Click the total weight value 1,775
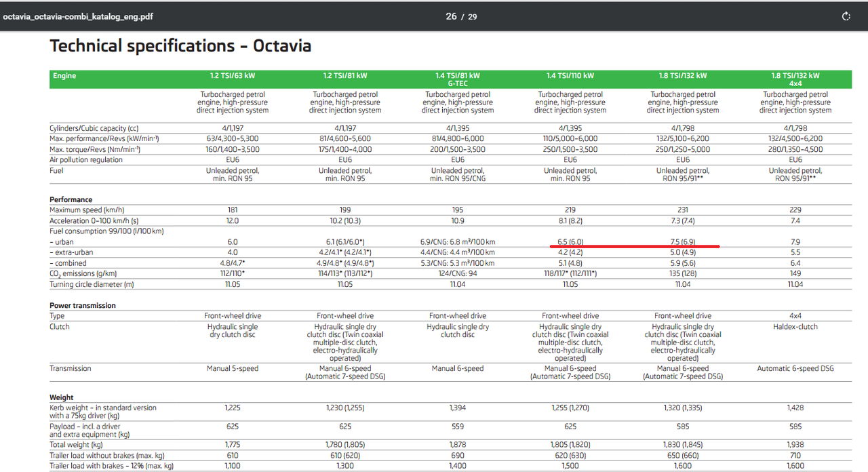The width and height of the screenshot is (868, 472). (233, 445)
